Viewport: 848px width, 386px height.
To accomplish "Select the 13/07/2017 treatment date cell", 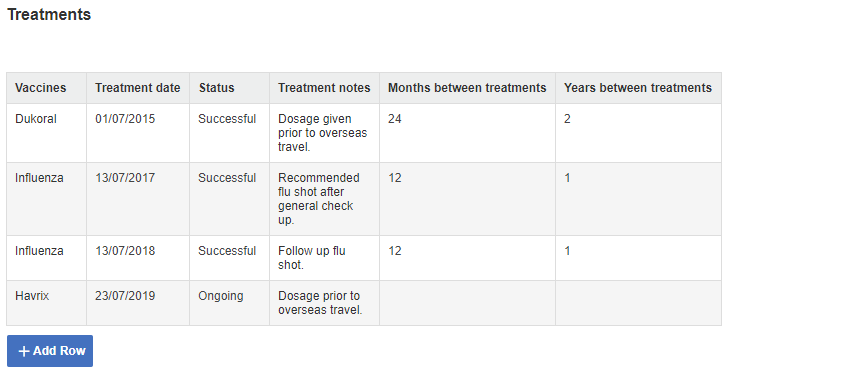I will click(x=138, y=199).
